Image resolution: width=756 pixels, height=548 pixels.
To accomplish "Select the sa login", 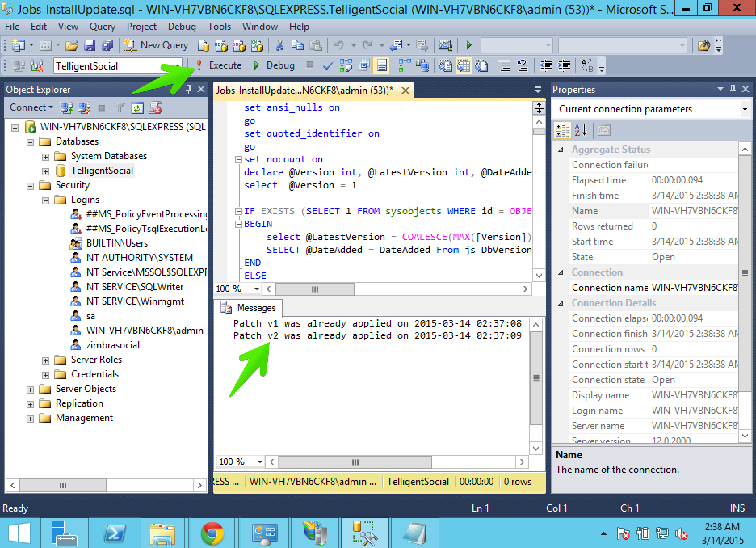I will pos(90,316).
